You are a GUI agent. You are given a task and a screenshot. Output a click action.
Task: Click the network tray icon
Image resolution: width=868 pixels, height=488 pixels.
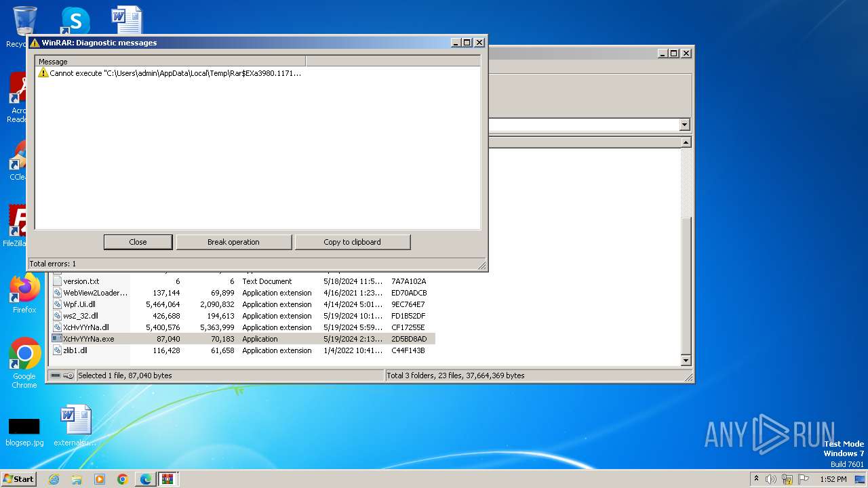pyautogui.click(x=787, y=479)
